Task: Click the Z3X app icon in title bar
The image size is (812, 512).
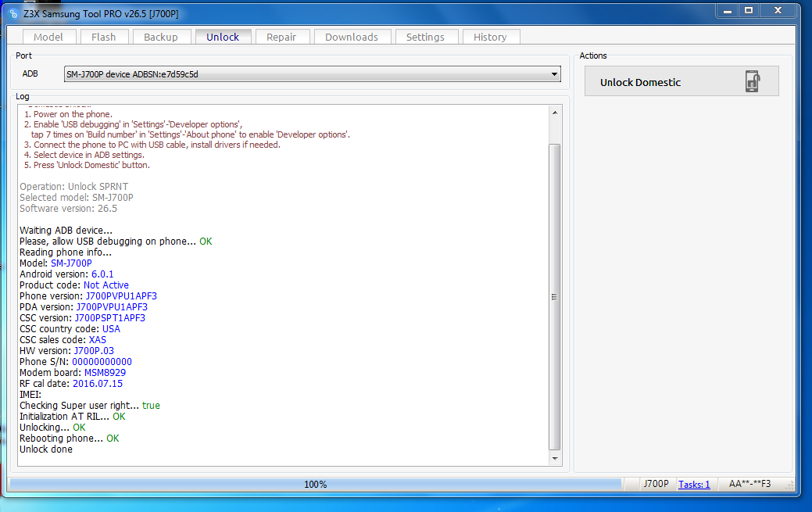Action: point(13,13)
